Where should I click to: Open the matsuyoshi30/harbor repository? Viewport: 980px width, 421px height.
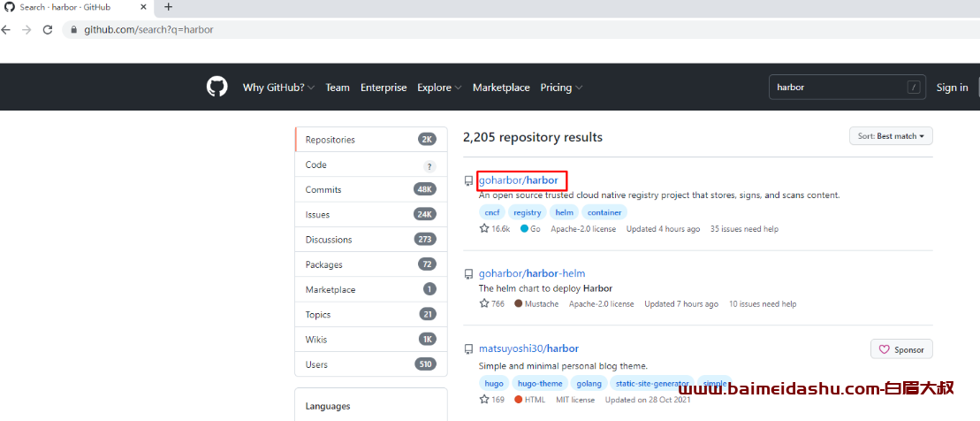coord(528,348)
